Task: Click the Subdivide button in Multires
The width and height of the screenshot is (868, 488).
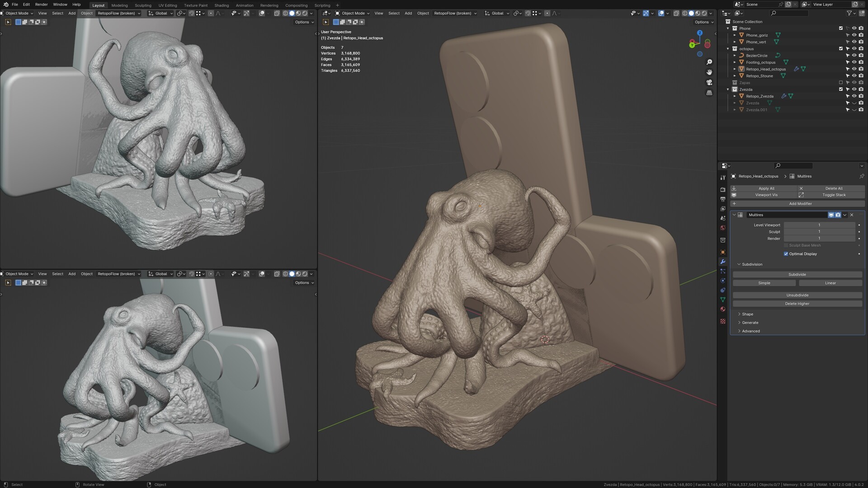Action: point(797,274)
